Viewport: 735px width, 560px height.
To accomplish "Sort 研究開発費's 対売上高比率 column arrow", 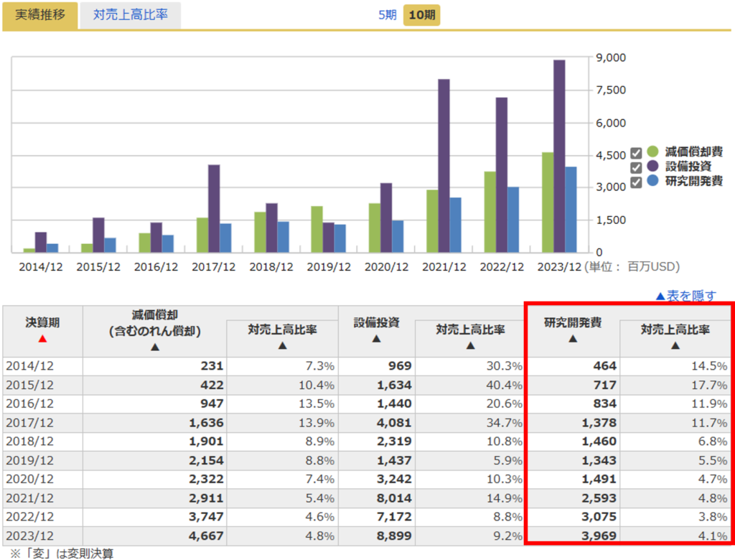I will click(675, 345).
